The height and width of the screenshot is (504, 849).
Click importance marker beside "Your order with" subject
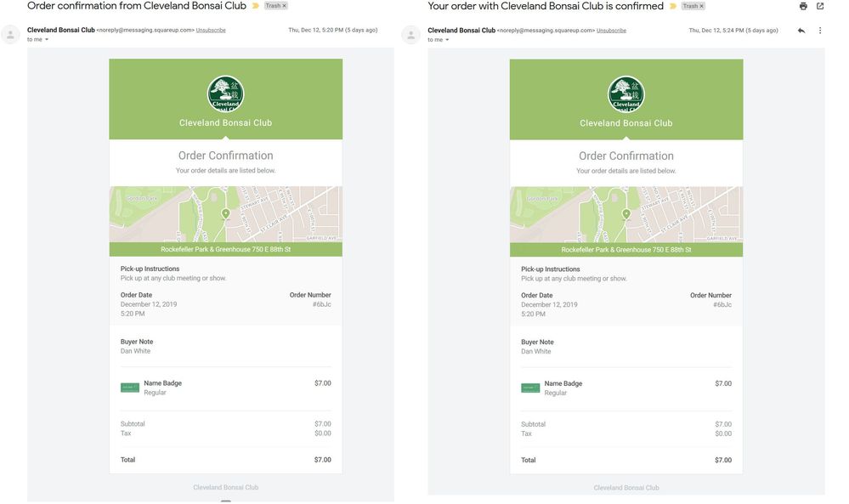point(673,6)
